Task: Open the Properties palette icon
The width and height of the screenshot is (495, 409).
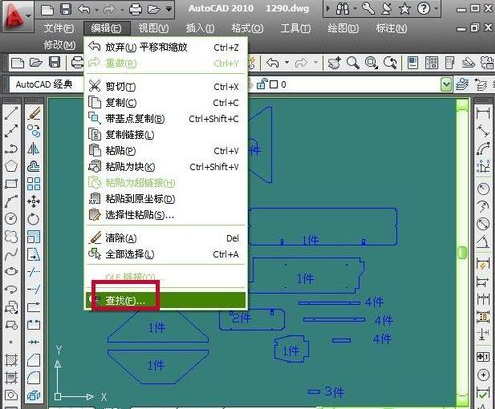Action: [413, 62]
